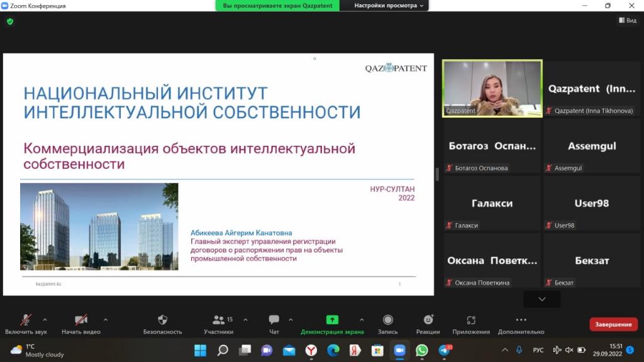Open the Вид view menu
This screenshot has width=644, height=362.
pos(627,21)
